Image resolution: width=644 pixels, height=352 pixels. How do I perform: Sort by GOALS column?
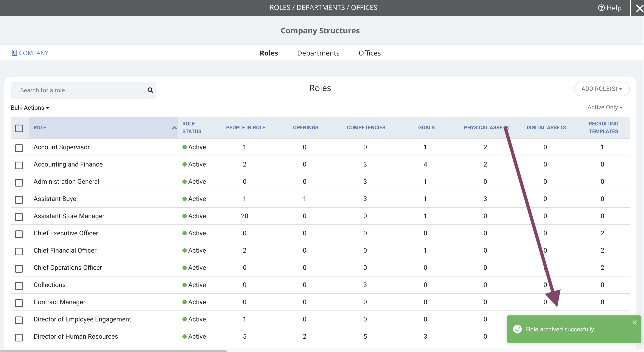[x=426, y=127]
